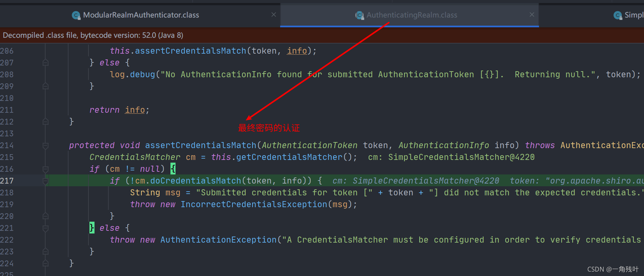Click the class file icon of AuthenticatingRealm tab
Viewport: 644px width, 276px height.
(x=360, y=15)
